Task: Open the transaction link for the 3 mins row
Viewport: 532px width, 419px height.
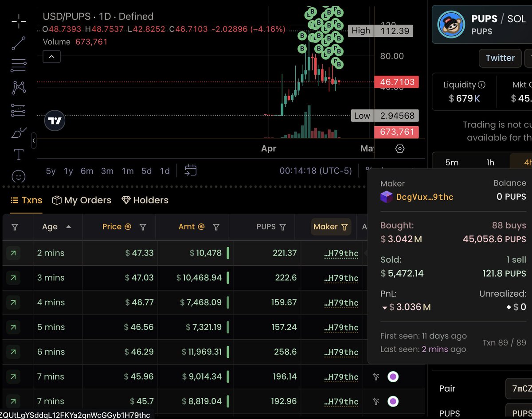Action: click(13, 278)
